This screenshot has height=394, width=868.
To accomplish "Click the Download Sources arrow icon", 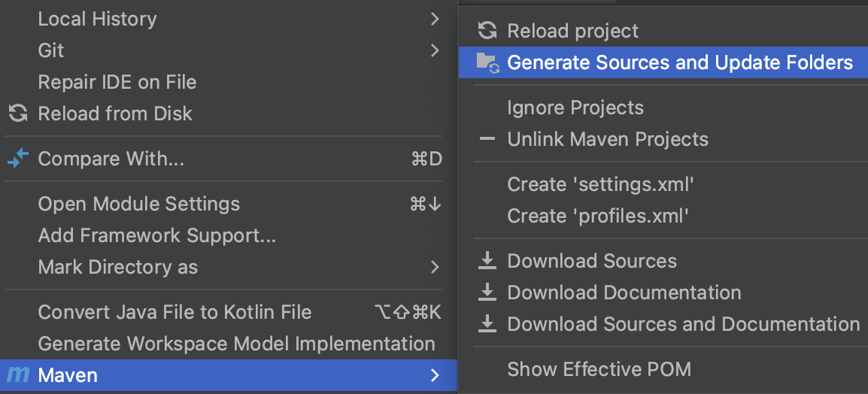I will pos(487,261).
